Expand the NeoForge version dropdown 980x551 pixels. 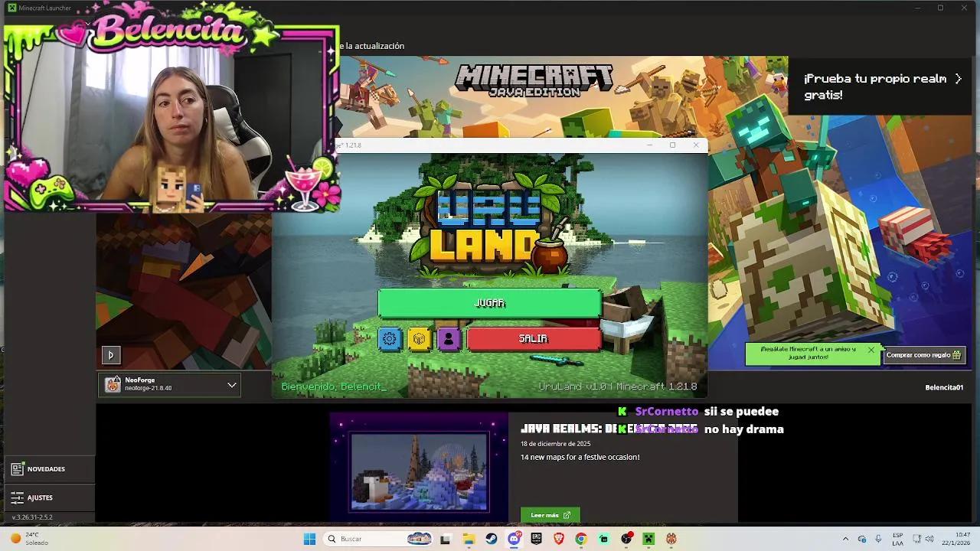tap(168, 384)
